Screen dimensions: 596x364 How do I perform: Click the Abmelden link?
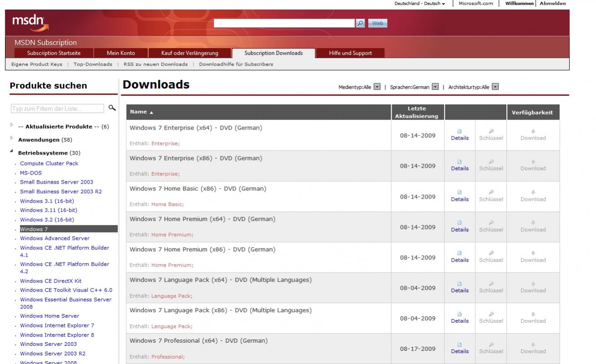(553, 4)
